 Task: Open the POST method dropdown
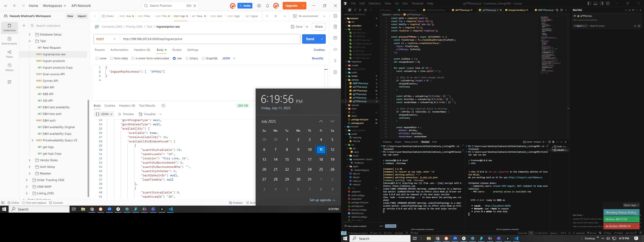(107, 39)
